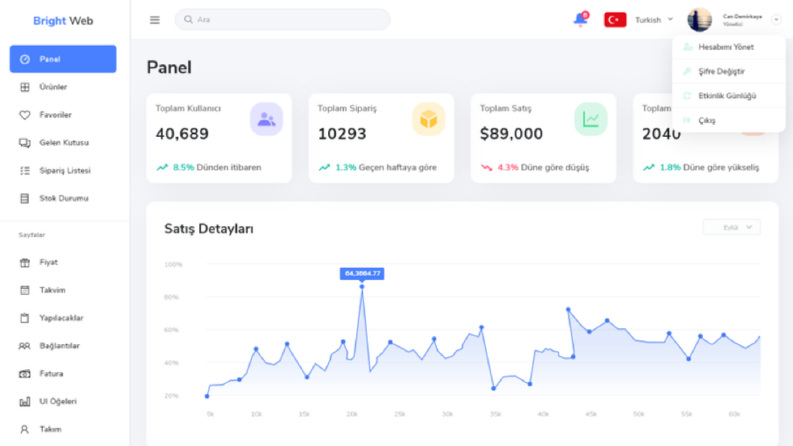Click the $89,000 sales value

pyautogui.click(x=511, y=134)
